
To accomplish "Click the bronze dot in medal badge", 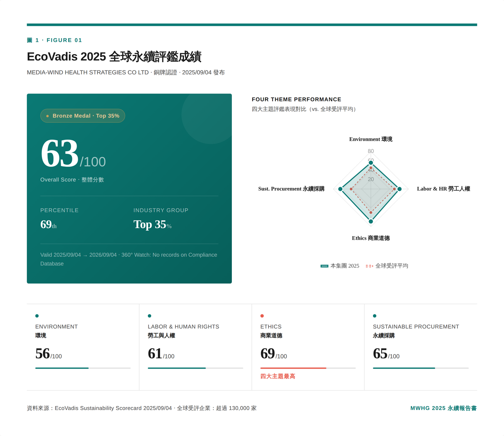I will pos(48,116).
